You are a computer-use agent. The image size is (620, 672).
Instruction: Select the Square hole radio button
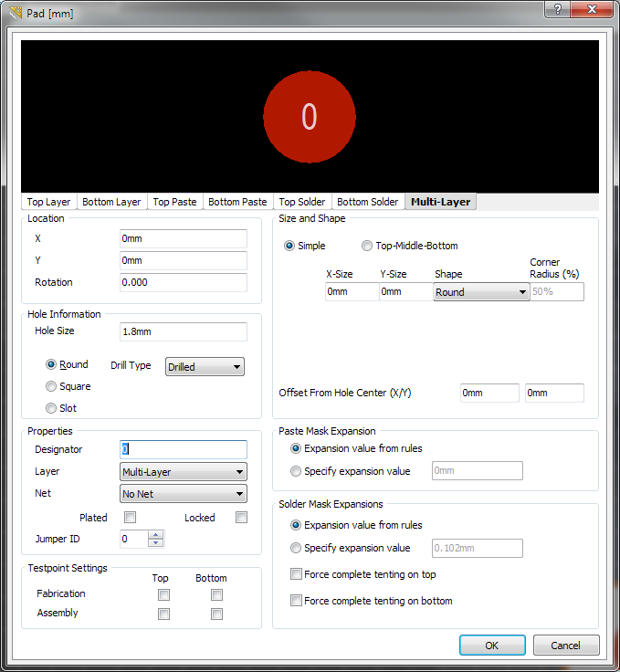tap(52, 386)
